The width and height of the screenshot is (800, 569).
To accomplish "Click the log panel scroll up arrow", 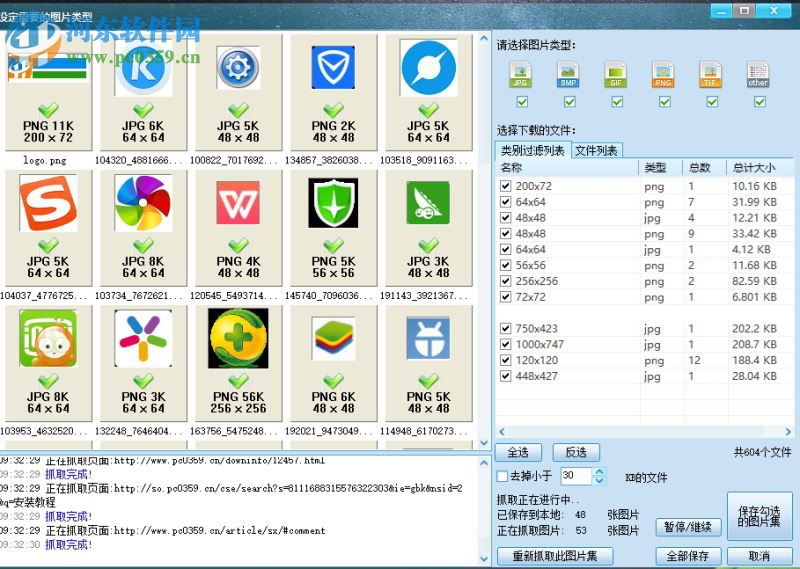I will coord(484,463).
